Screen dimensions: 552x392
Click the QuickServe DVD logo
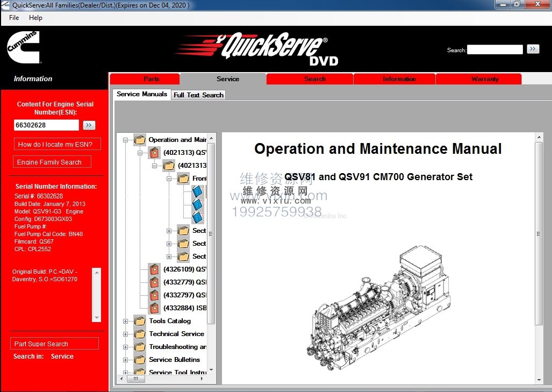click(257, 49)
